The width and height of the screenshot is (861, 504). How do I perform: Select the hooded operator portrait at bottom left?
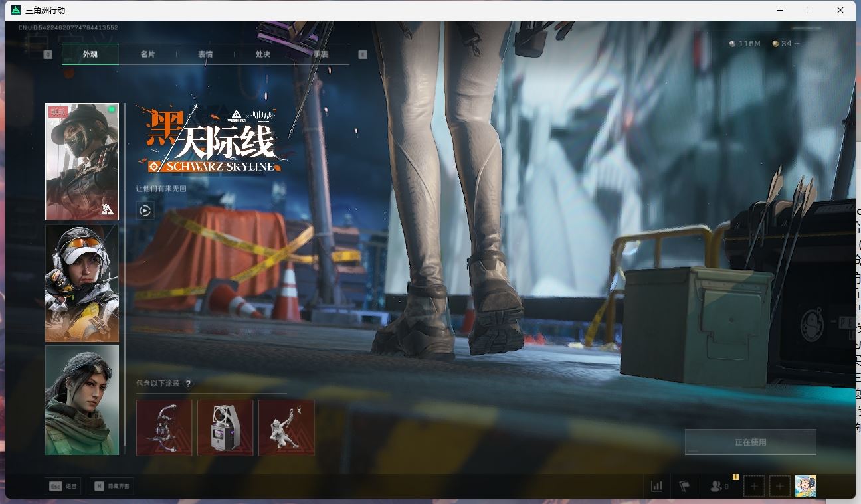point(82,399)
